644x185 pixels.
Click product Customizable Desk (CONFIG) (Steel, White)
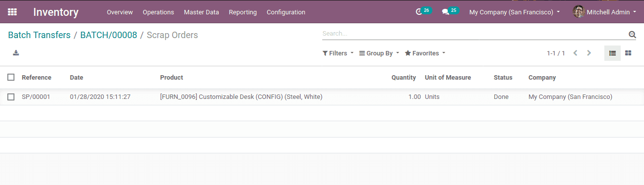coord(241,97)
